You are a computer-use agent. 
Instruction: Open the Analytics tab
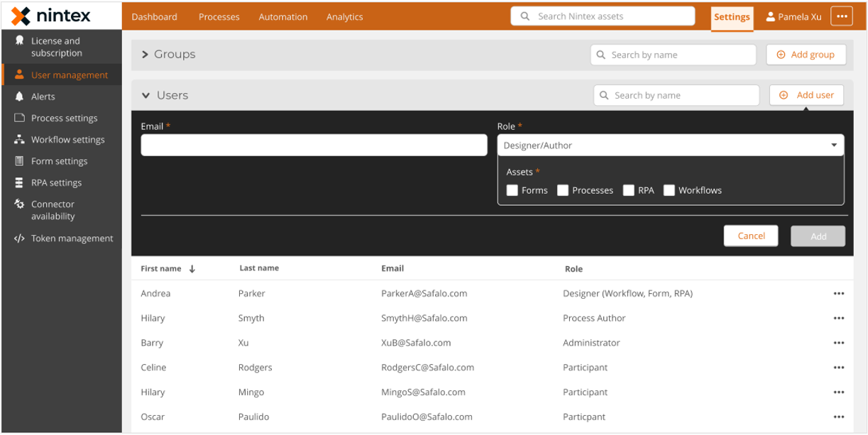tap(345, 17)
